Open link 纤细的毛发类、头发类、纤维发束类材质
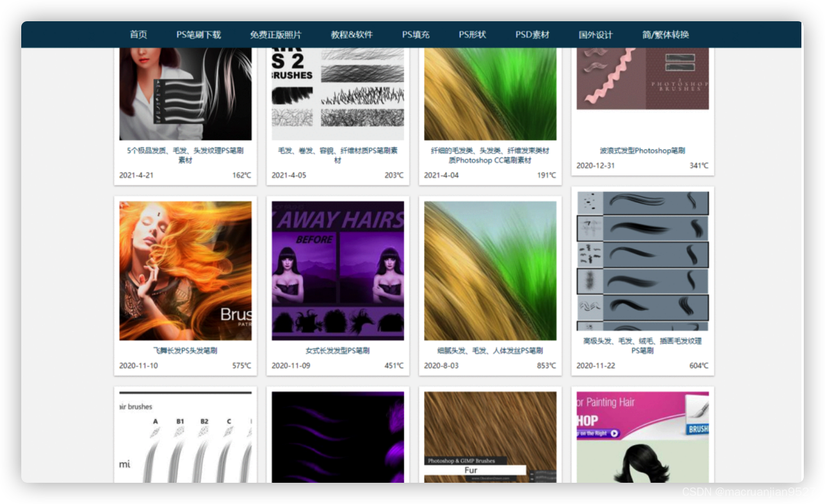Image resolution: width=825 pixels, height=504 pixels. [490, 155]
